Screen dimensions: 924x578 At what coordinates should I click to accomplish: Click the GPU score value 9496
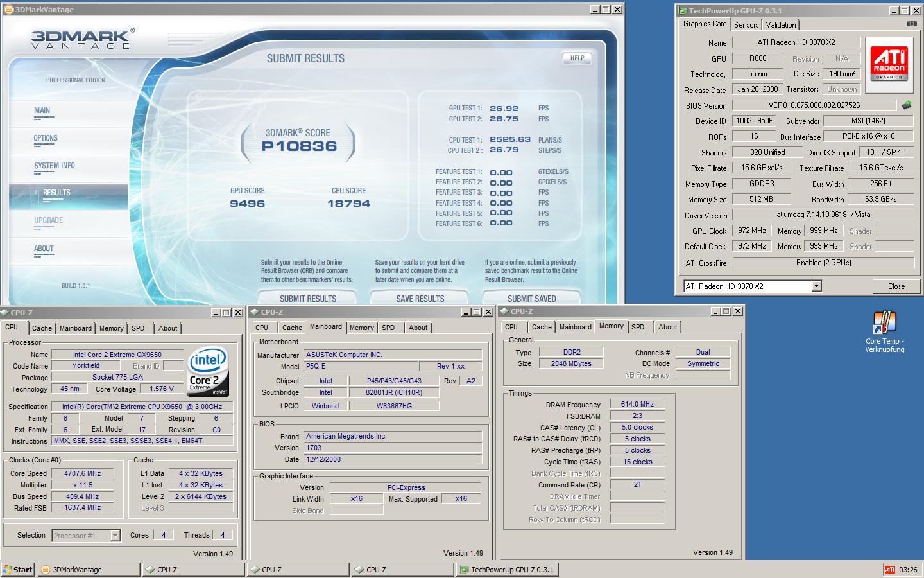[x=247, y=204]
